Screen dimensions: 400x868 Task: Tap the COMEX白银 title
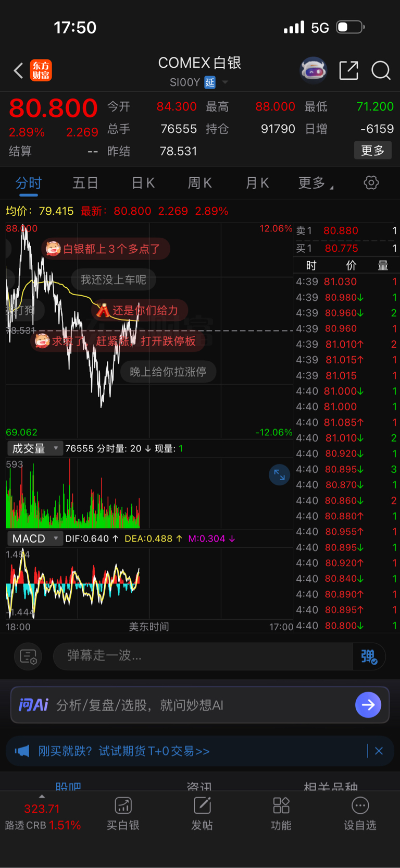(x=199, y=63)
